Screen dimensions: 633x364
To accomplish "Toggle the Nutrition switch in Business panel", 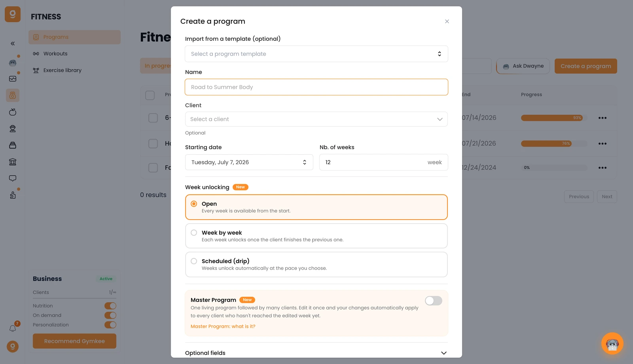I will pos(110,306).
